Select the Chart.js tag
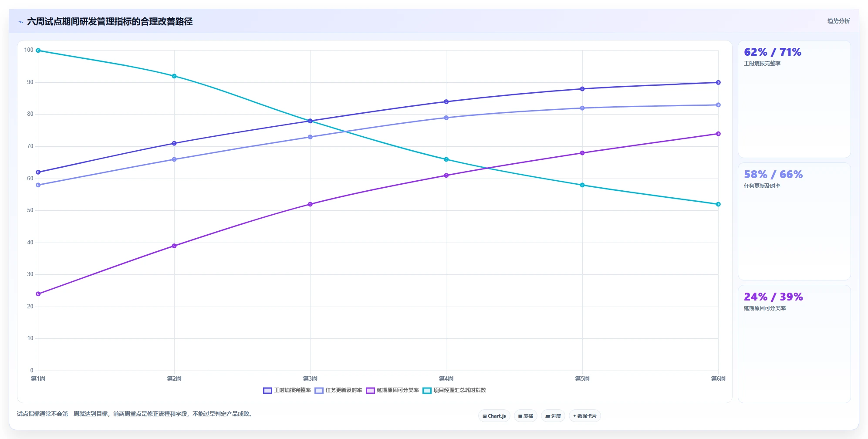The height and width of the screenshot is (439, 868). [x=494, y=416]
